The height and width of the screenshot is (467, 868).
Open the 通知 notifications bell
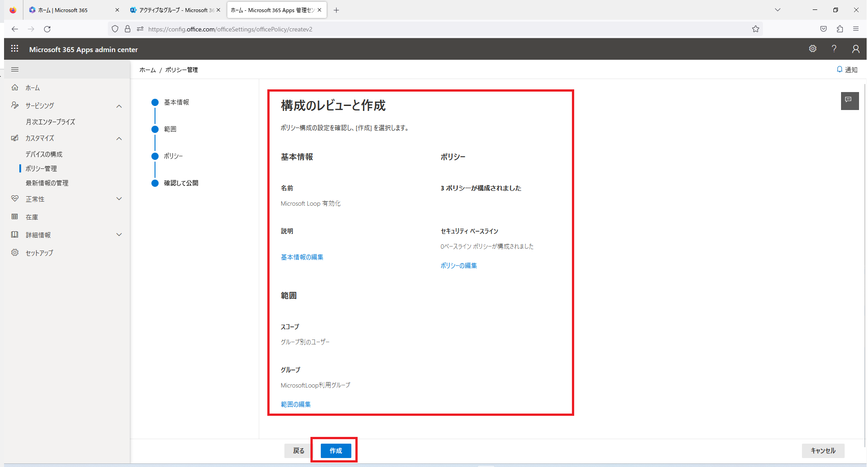point(847,70)
